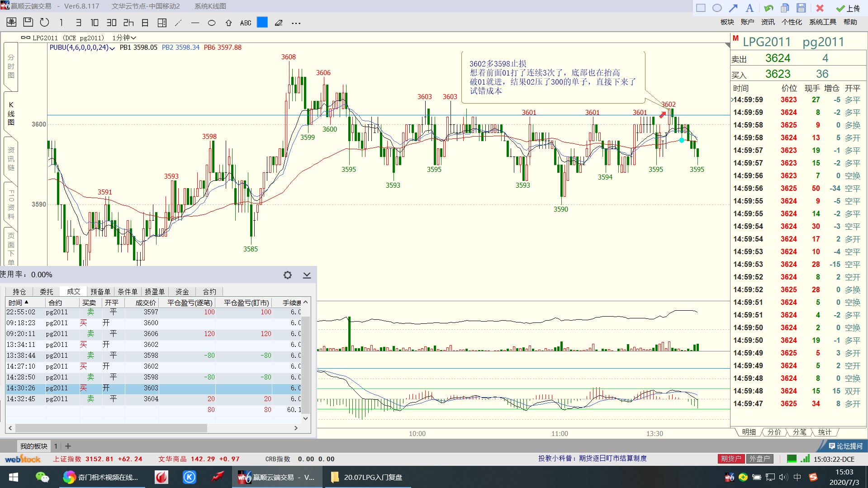
Task: Open the Windows Start menu
Action: [13, 477]
